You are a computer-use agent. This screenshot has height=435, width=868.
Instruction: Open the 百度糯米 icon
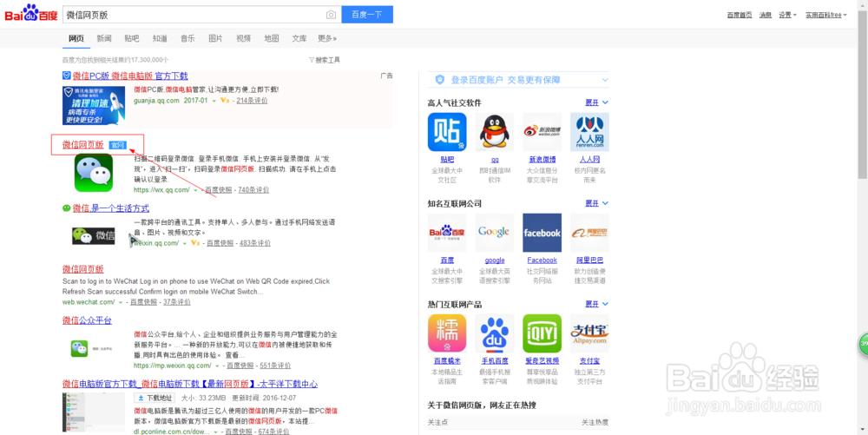(x=447, y=333)
